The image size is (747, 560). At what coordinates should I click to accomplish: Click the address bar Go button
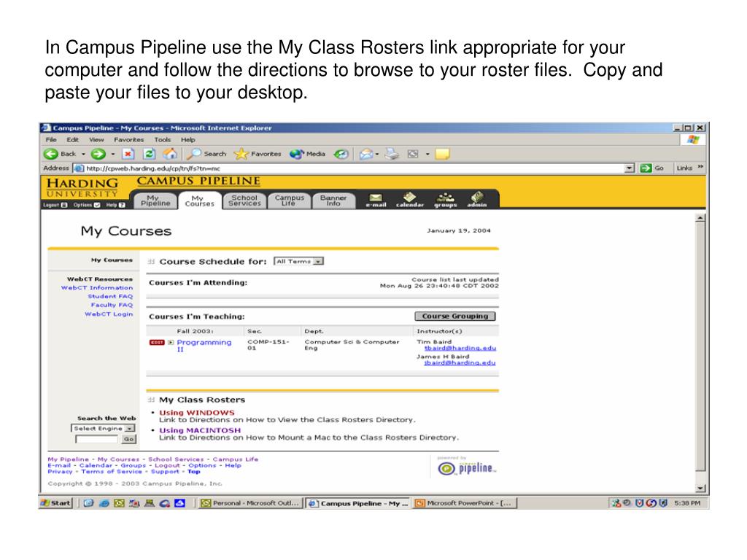653,168
